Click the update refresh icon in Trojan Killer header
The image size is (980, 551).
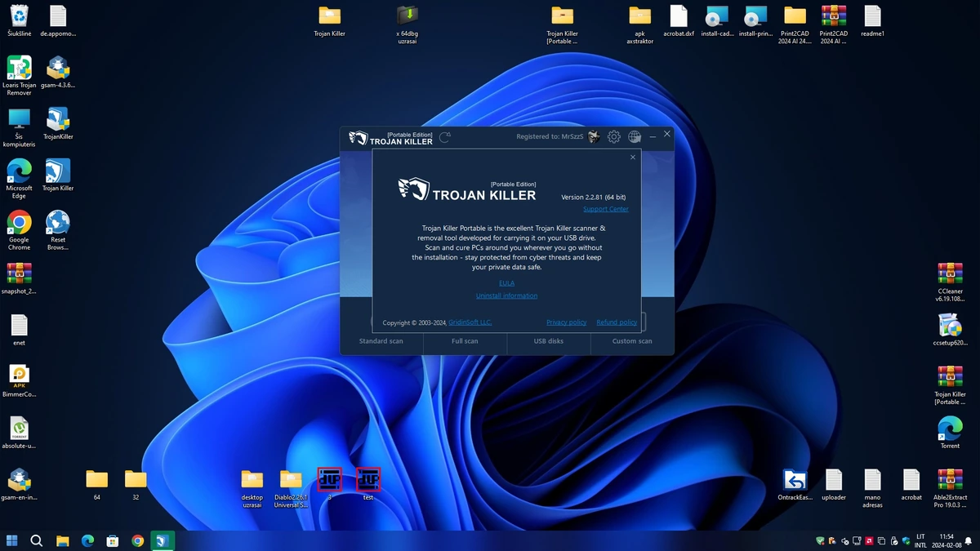[444, 137]
